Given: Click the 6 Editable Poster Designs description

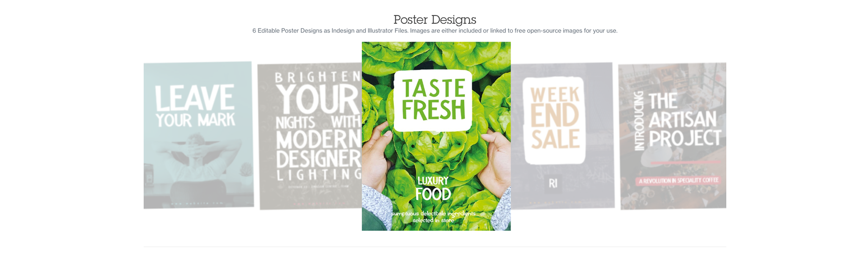Looking at the screenshot, I should coord(435,31).
